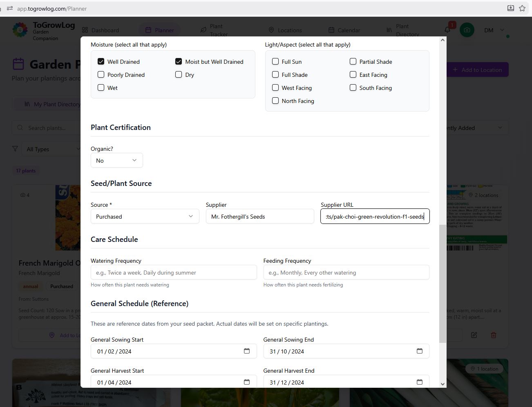Open the Organic dropdown
Image resolution: width=532 pixels, height=407 pixels.
116,161
